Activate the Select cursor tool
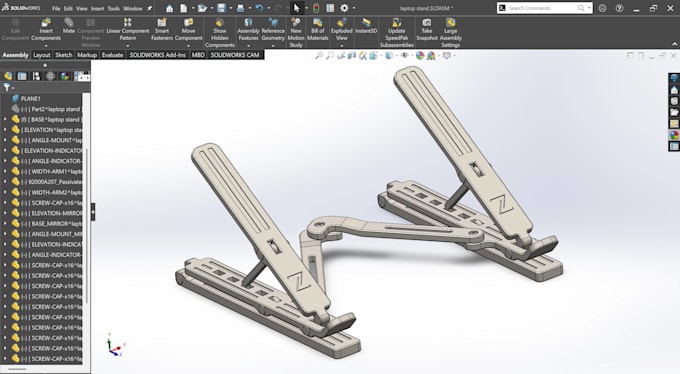680x374 pixels. point(297,8)
